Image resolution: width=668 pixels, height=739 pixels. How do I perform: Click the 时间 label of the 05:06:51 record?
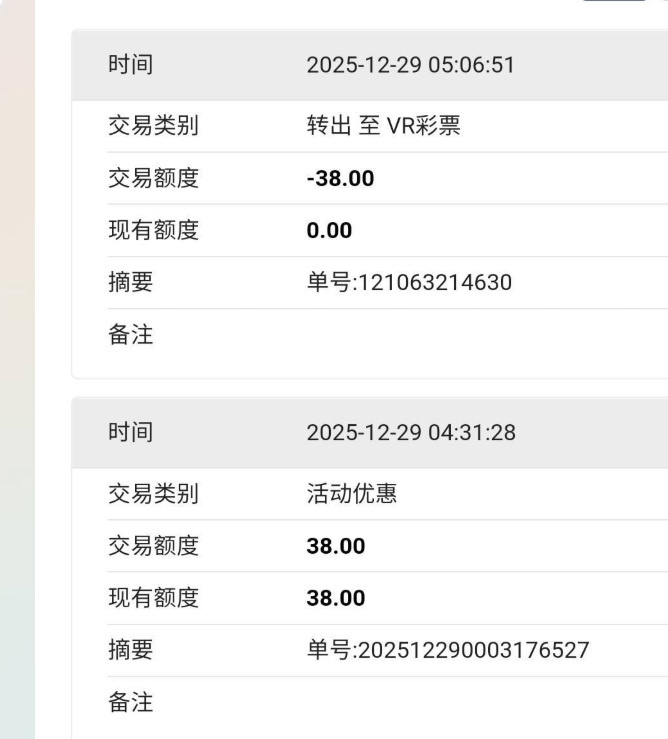130,65
